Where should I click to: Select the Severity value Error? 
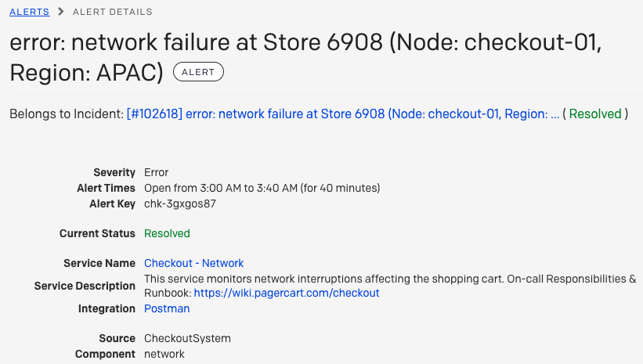coord(156,172)
